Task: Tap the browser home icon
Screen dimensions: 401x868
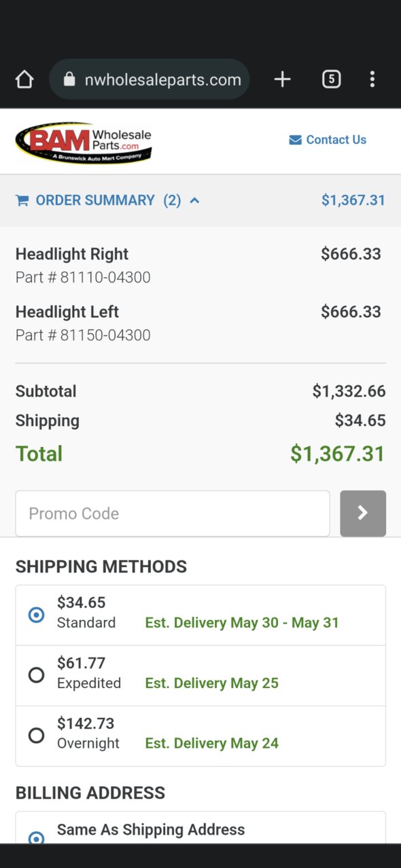Action: 24,79
